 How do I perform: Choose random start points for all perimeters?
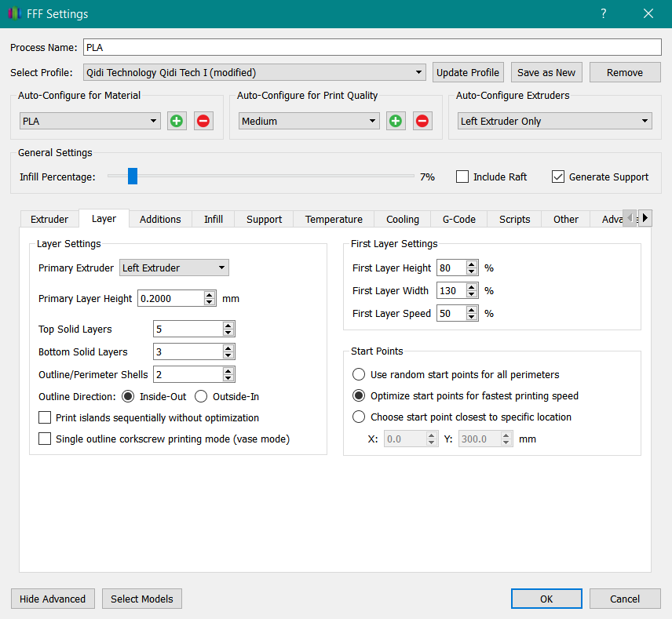[x=359, y=374]
